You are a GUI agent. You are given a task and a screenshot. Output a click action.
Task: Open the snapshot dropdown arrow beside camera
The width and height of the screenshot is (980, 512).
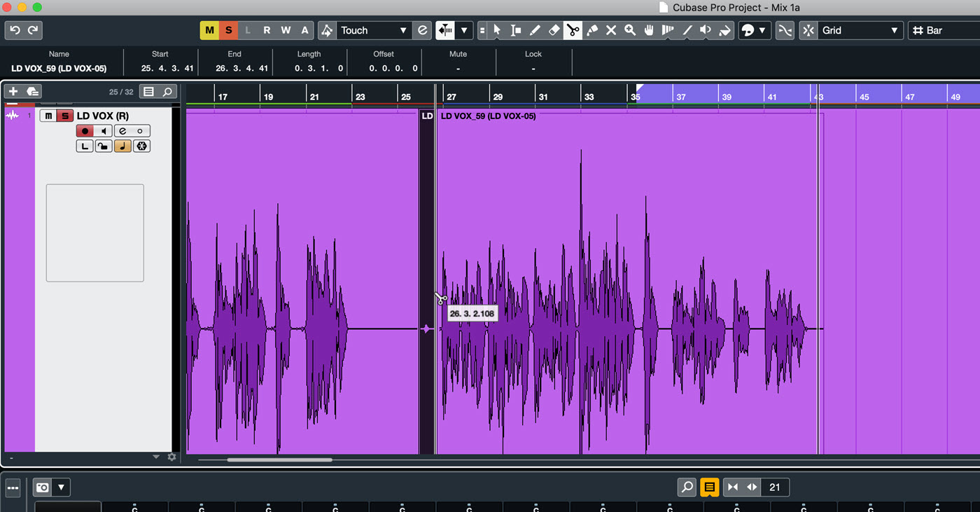[61, 487]
